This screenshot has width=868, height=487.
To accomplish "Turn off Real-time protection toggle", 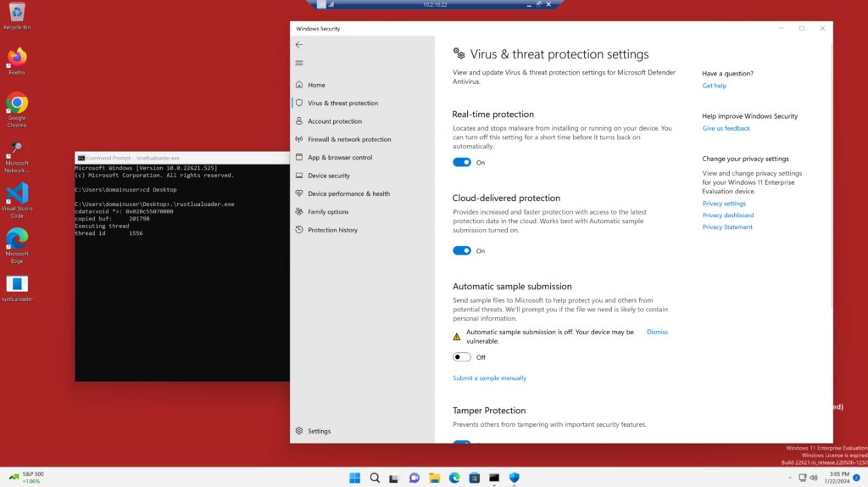I will pos(462,162).
